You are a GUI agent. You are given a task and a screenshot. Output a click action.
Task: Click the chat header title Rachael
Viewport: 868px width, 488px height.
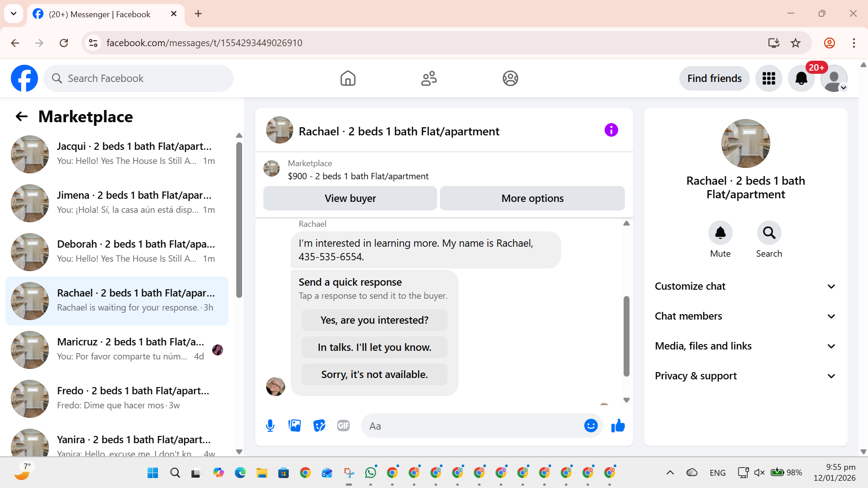point(399,131)
